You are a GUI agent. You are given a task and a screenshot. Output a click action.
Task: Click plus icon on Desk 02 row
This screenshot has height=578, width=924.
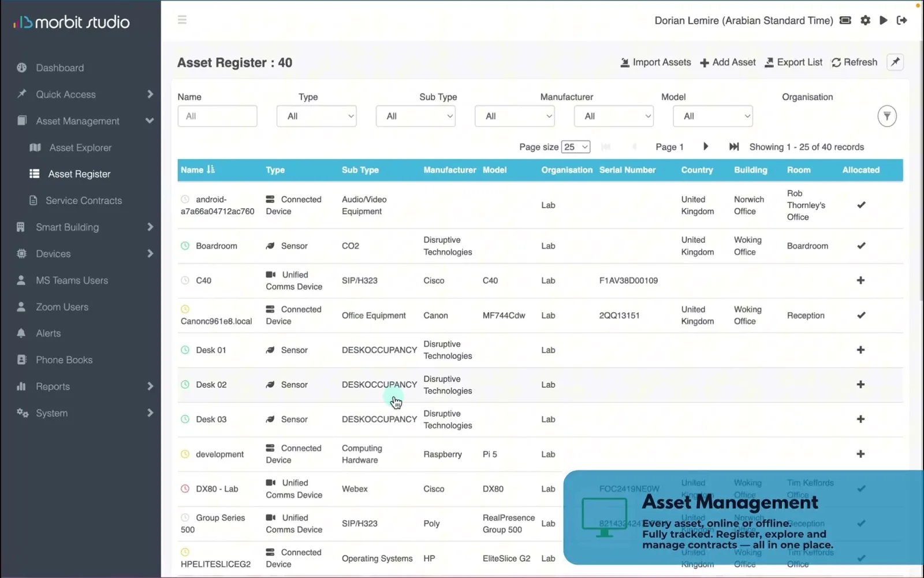(860, 384)
